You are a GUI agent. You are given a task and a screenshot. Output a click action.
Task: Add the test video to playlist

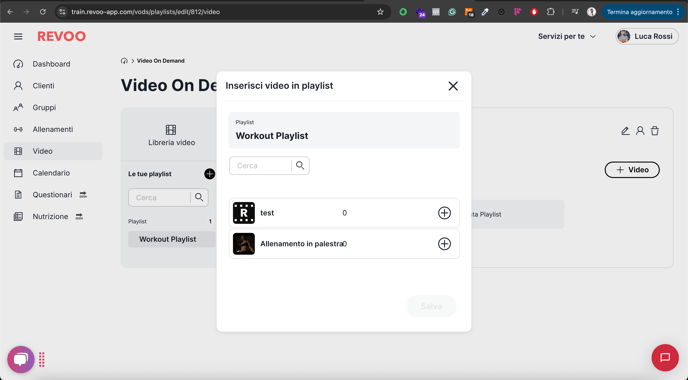(444, 213)
